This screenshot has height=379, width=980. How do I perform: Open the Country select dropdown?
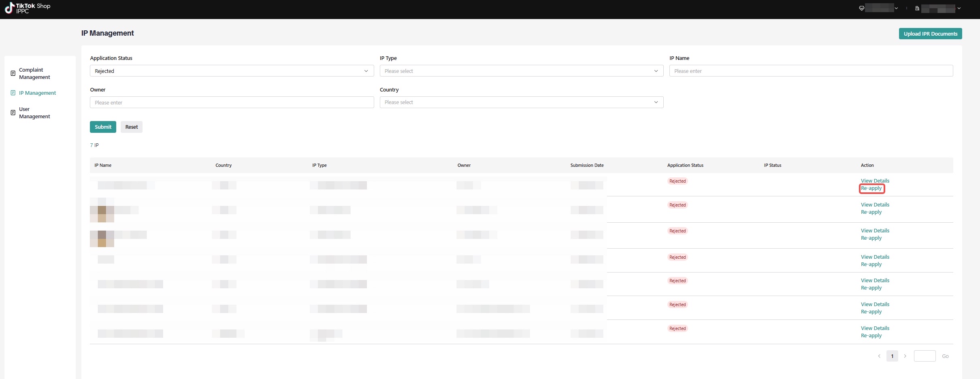click(x=521, y=102)
